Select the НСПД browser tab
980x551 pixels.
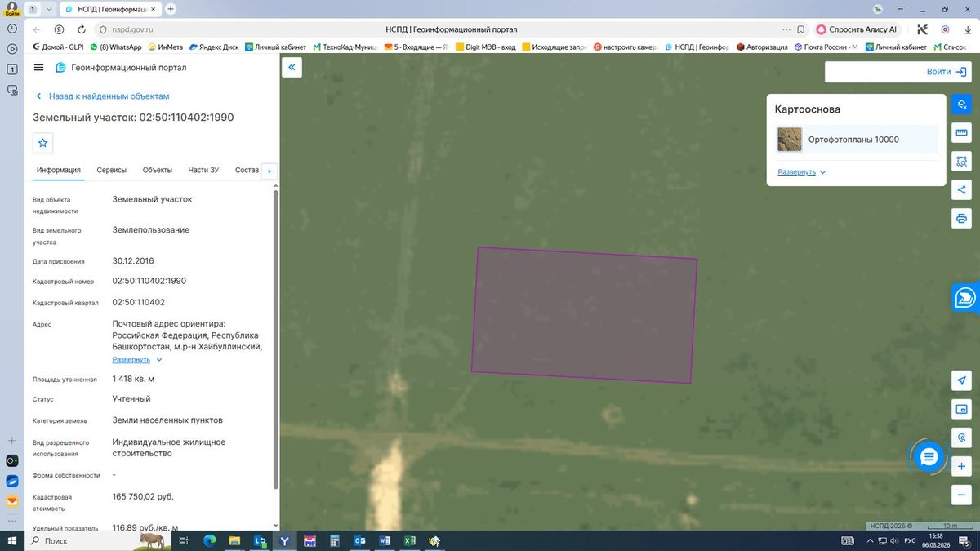point(110,9)
